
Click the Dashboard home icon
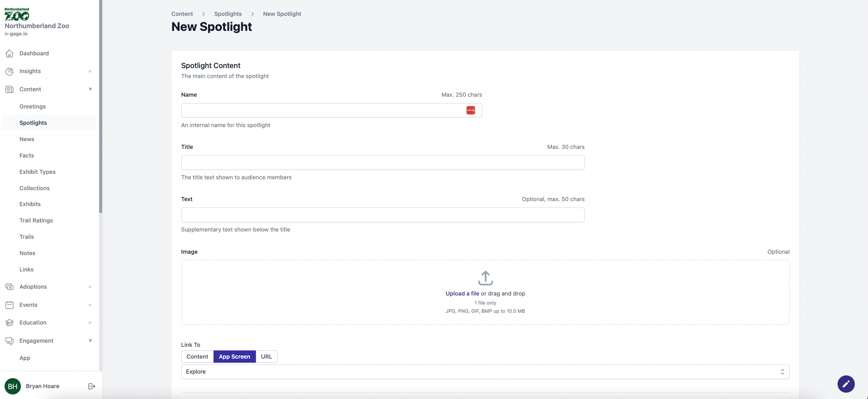click(x=9, y=54)
